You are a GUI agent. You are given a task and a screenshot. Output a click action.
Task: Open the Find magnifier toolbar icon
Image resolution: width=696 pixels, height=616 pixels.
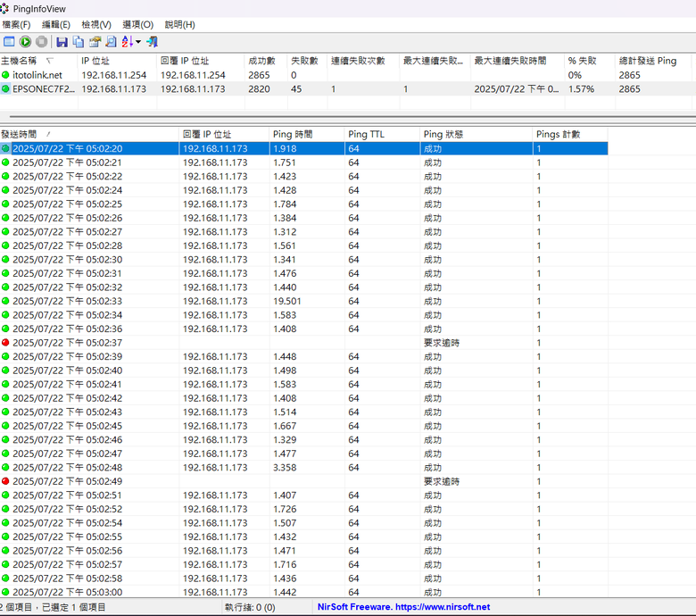click(x=111, y=42)
